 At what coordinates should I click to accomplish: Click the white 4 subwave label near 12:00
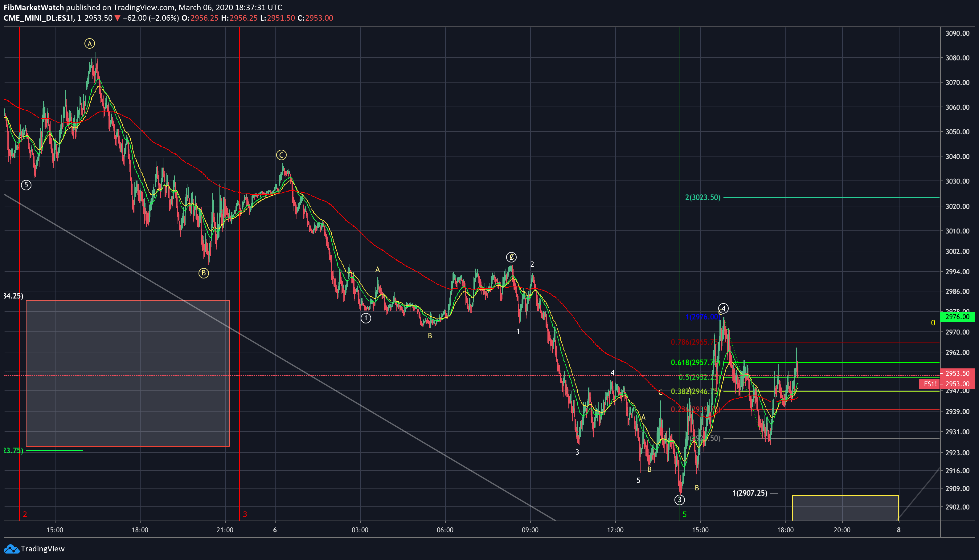tap(612, 373)
